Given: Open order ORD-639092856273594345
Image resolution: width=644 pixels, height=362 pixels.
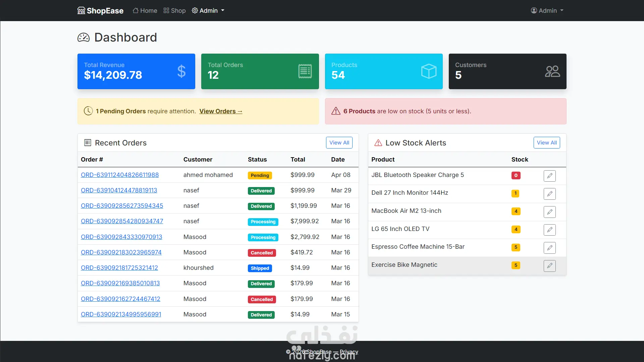Looking at the screenshot, I should point(122,206).
